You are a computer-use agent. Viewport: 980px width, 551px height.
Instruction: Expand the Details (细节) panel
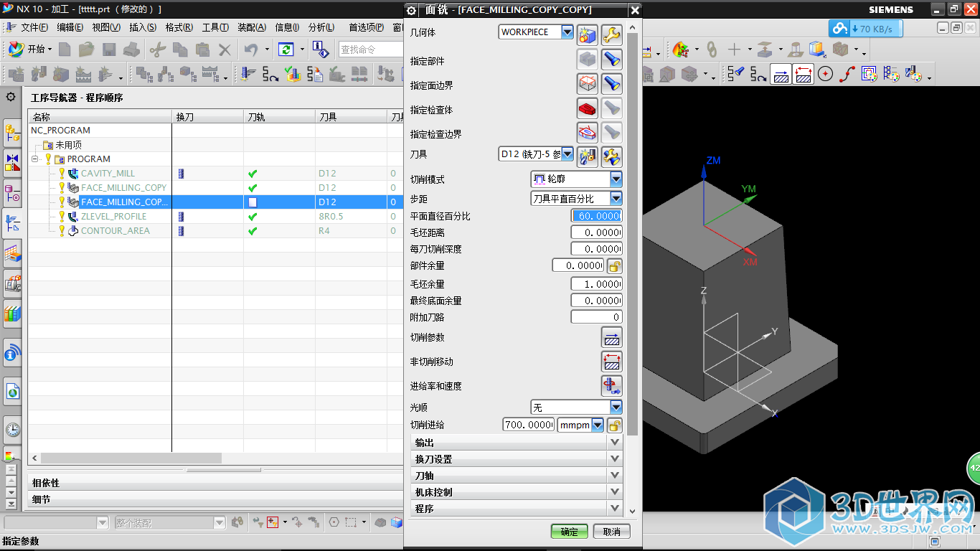(215, 499)
